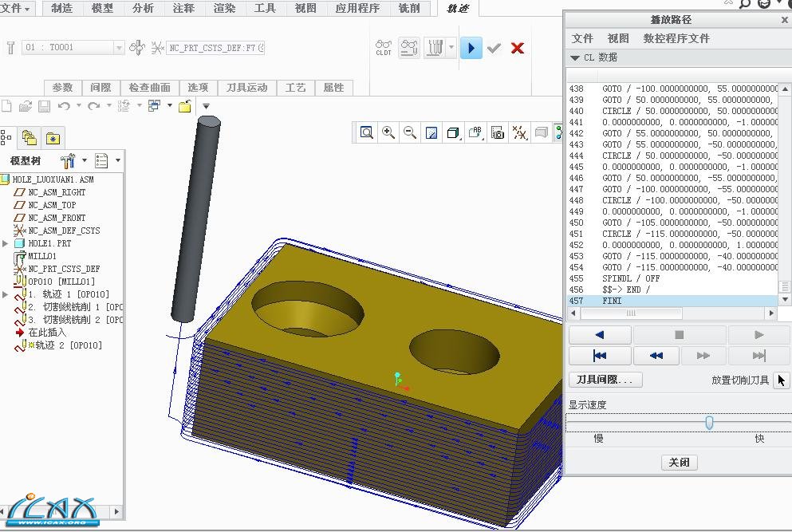Viewport: 792px width, 532px height.
Task: Toggle the place cutting tool arrow button
Action: click(x=782, y=380)
